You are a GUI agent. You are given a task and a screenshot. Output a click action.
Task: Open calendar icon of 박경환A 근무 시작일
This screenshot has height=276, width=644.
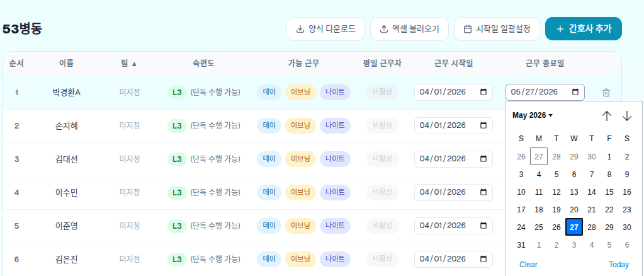[x=483, y=92]
